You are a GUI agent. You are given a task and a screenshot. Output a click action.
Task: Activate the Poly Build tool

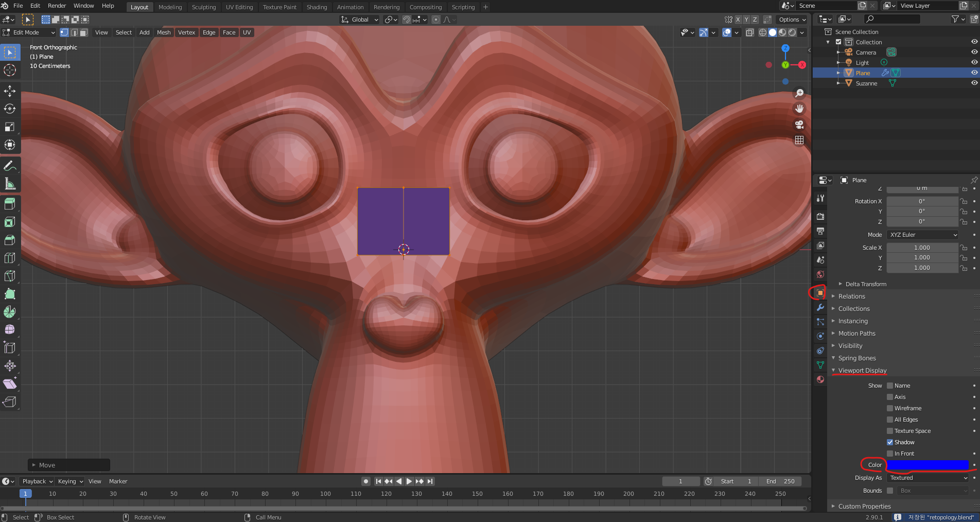click(x=10, y=294)
